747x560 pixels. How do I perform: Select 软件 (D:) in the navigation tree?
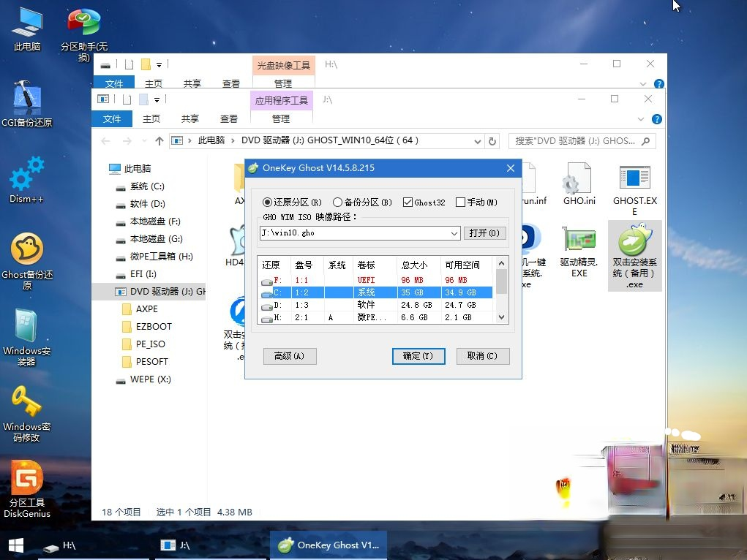(x=148, y=204)
